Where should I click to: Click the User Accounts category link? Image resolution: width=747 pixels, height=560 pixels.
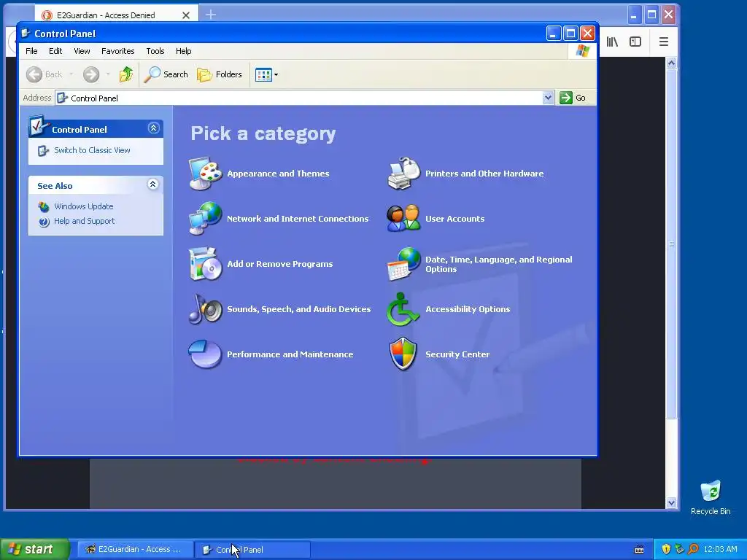[455, 219]
